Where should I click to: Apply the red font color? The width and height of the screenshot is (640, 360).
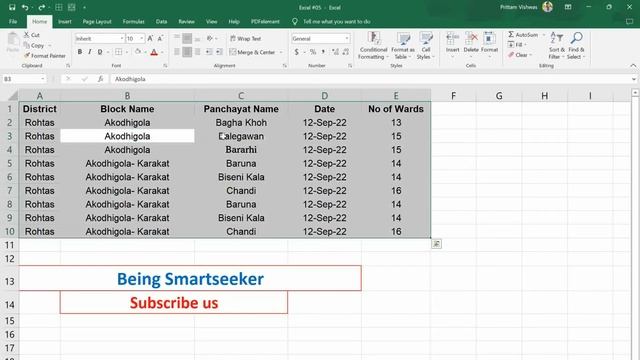154,52
